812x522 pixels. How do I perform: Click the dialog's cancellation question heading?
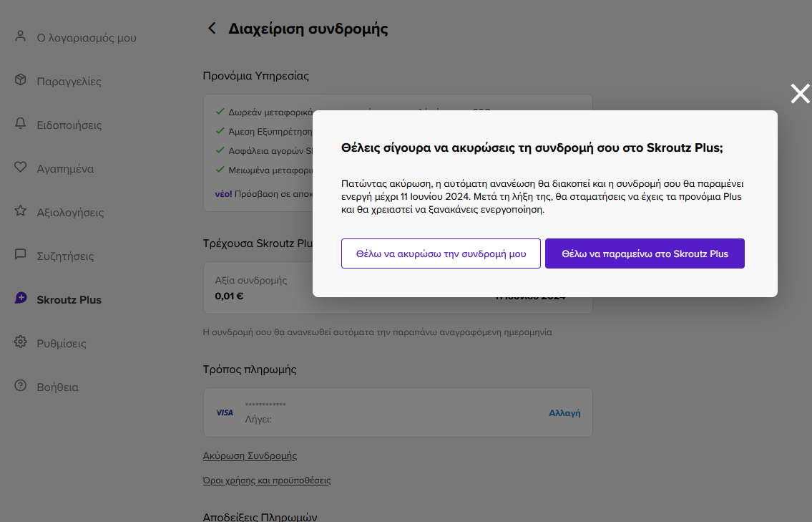coord(532,148)
